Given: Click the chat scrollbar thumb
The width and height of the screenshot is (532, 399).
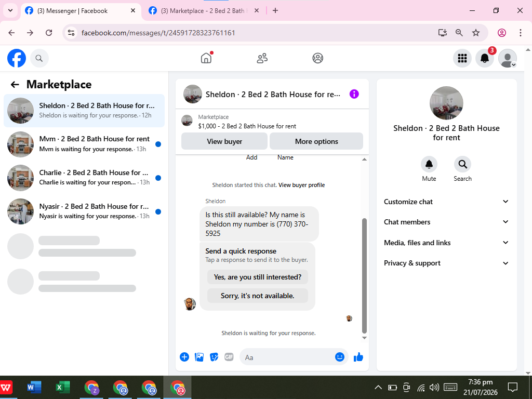Looking at the screenshot, I should (x=364, y=275).
